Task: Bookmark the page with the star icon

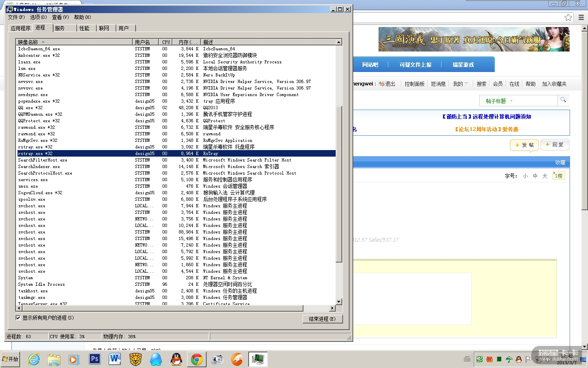Action: [568, 17]
